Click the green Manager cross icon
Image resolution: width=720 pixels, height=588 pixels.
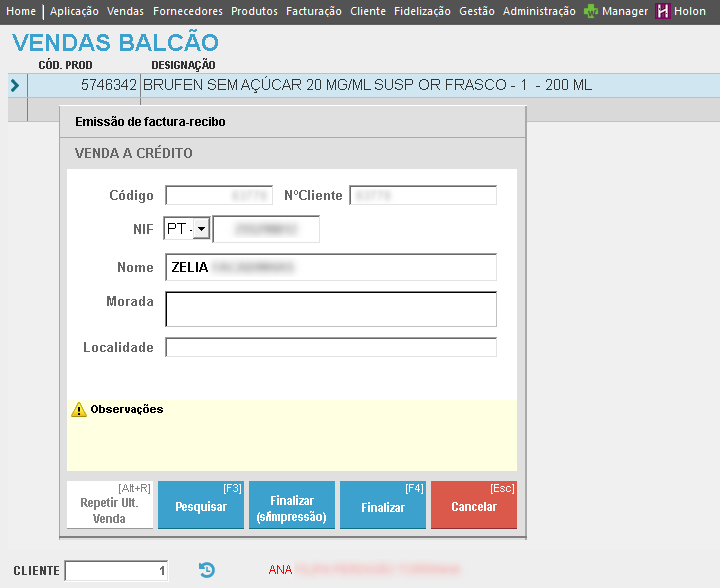[591, 12]
